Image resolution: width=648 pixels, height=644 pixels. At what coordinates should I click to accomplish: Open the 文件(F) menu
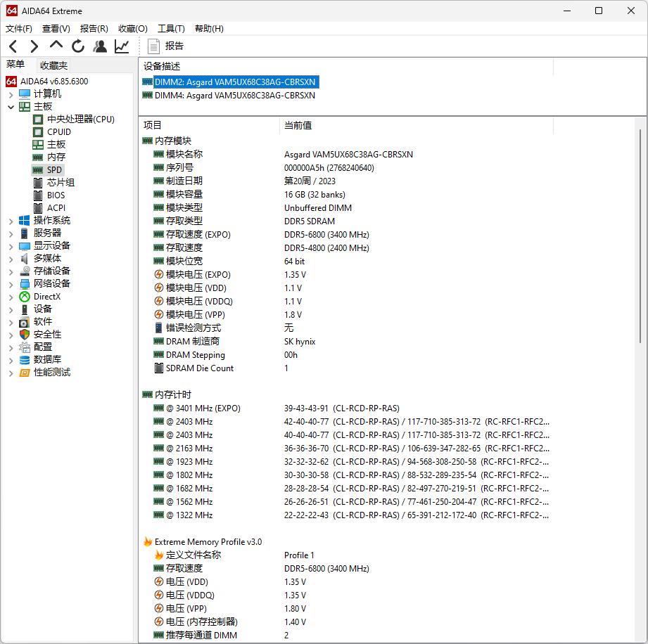point(19,29)
